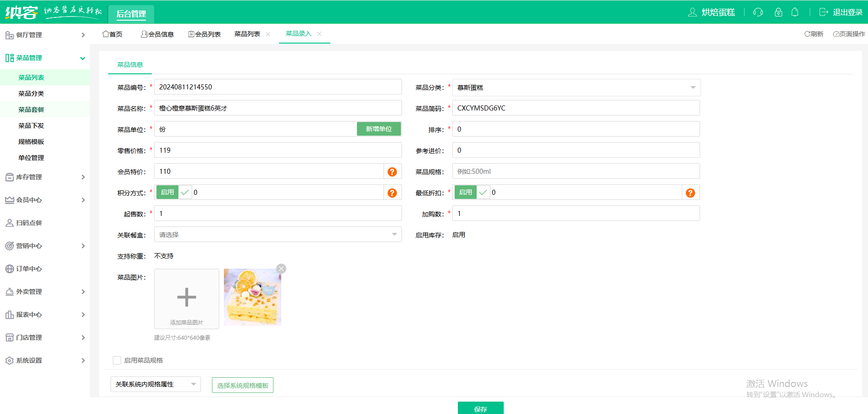868x414 pixels.
Task: Open 规格模板 in the sidebar
Action: tap(31, 142)
